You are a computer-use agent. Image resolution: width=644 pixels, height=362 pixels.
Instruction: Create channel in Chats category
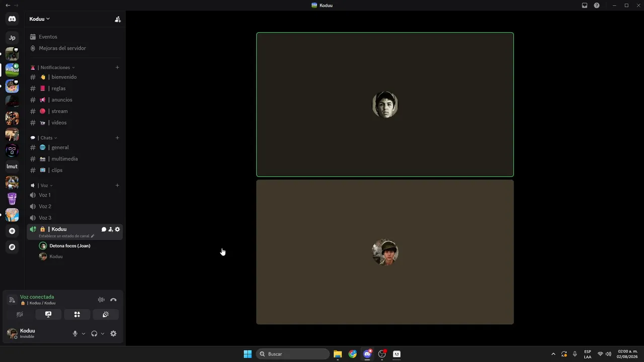(x=117, y=138)
